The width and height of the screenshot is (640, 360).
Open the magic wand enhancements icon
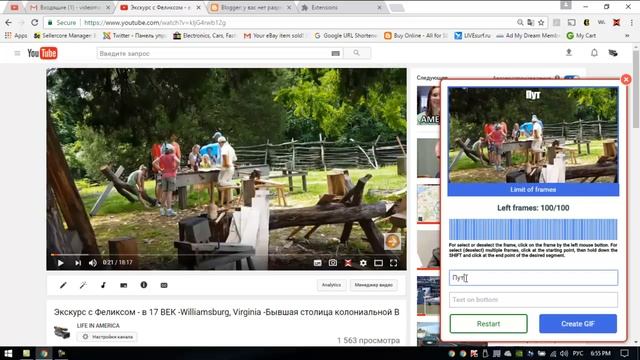[x=83, y=285]
